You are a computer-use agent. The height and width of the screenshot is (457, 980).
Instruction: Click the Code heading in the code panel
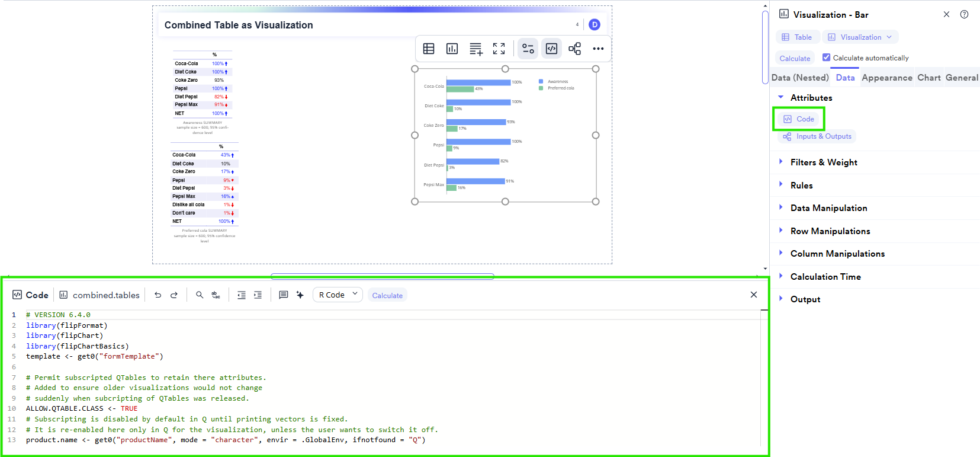(x=37, y=295)
